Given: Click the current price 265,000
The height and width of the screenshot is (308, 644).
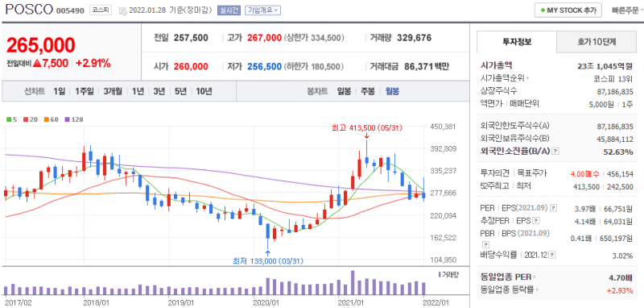Looking at the screenshot, I should [x=41, y=45].
